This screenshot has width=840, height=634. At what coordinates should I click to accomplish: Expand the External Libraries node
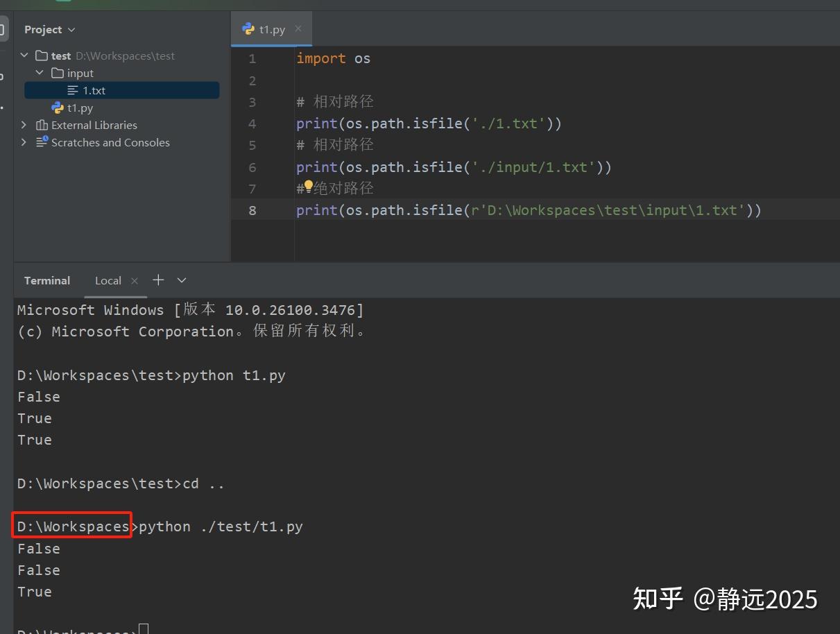click(24, 125)
